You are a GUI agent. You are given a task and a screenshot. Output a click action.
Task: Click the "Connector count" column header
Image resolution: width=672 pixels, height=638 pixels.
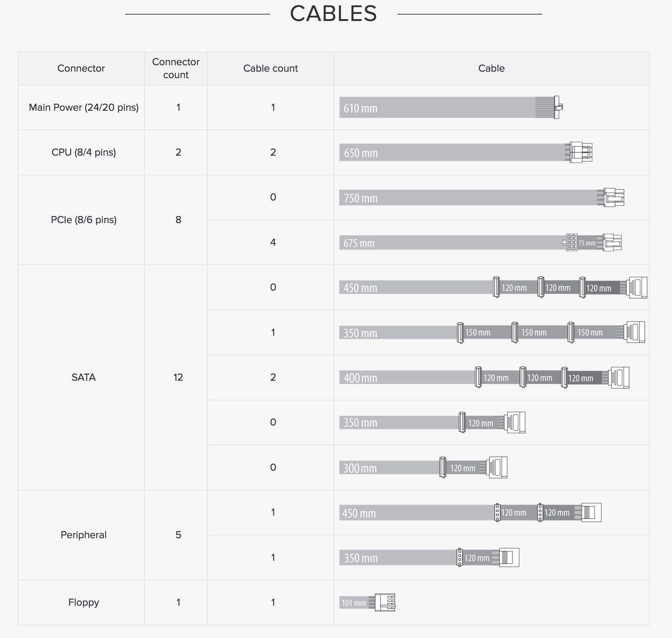[x=175, y=68]
